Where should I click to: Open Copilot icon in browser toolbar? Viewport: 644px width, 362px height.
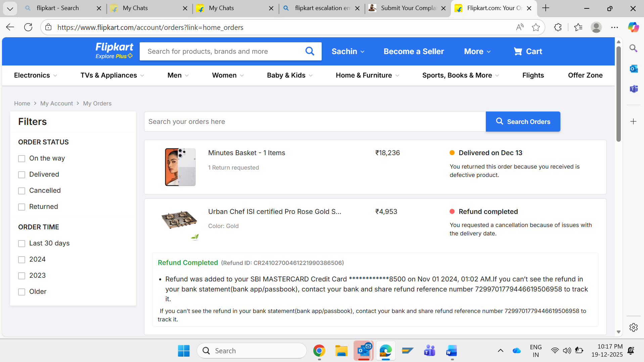pos(633,27)
